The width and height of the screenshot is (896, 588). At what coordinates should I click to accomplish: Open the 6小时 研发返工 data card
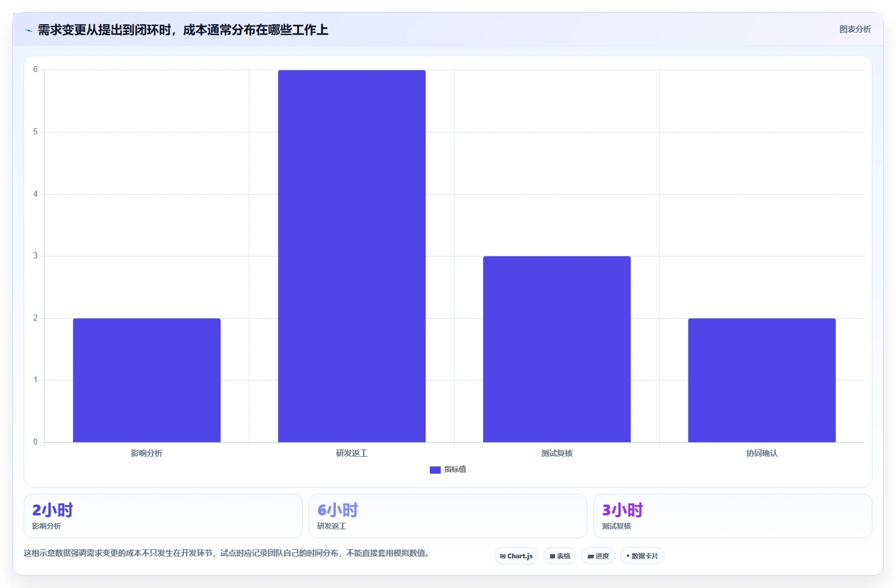coord(448,516)
